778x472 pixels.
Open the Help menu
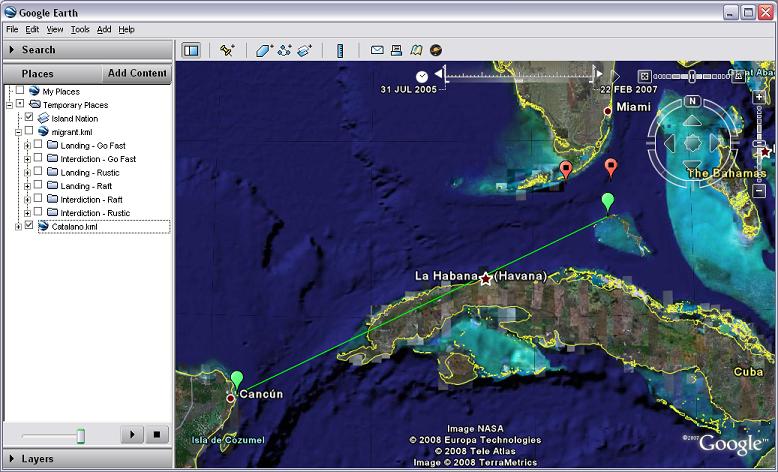coord(127,29)
